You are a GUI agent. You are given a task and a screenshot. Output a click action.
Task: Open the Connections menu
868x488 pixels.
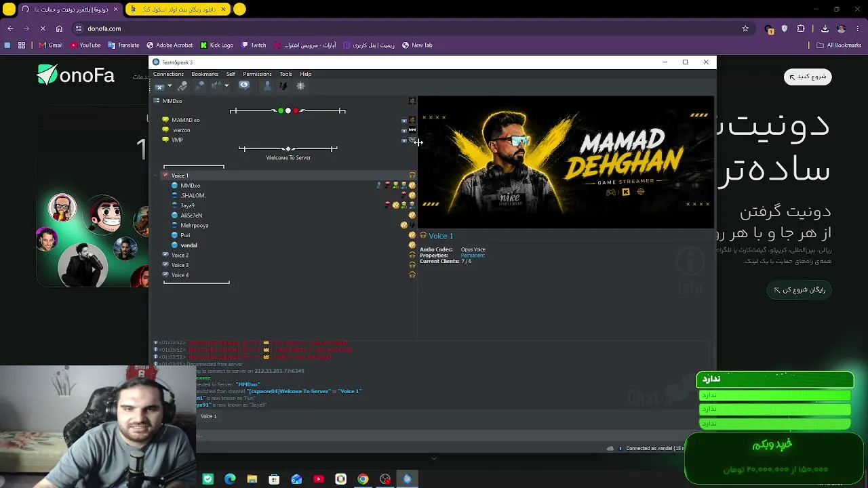coord(168,74)
